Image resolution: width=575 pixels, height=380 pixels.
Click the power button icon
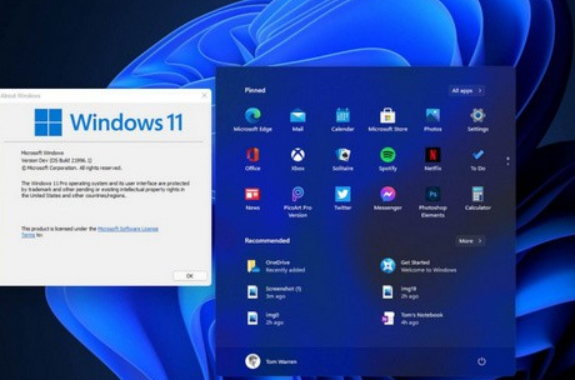(481, 361)
